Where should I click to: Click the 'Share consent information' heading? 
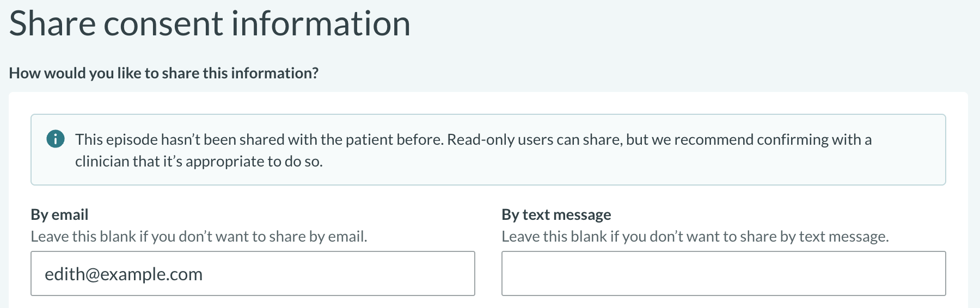[210, 24]
